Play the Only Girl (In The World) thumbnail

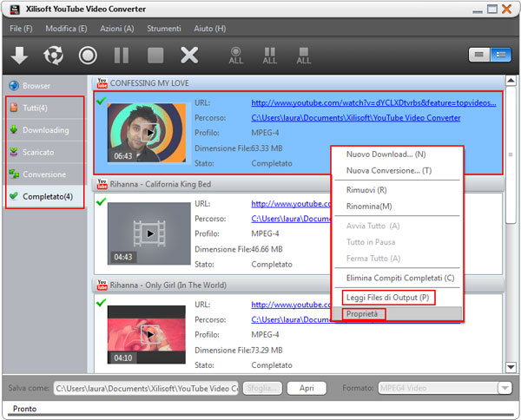tap(150, 334)
